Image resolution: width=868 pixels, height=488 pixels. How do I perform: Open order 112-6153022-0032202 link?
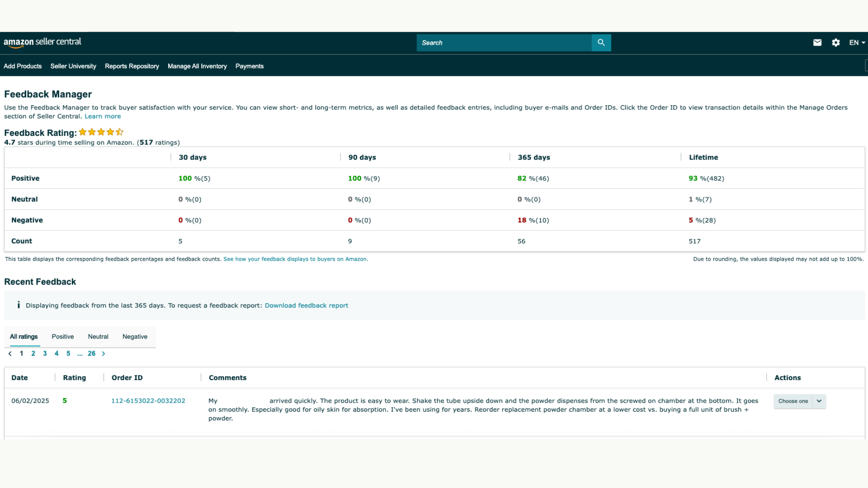tap(148, 401)
